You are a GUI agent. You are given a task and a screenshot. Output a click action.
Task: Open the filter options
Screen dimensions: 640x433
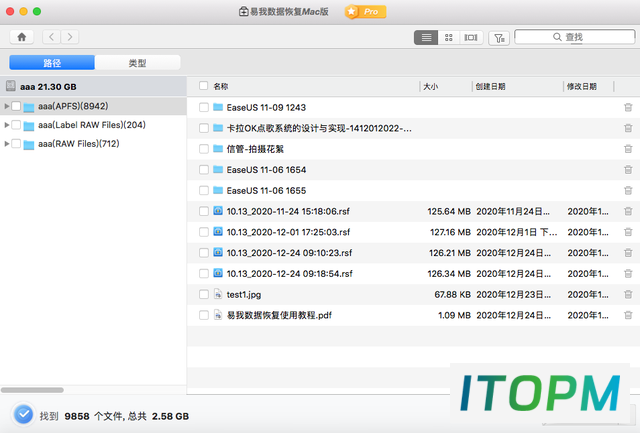point(499,38)
